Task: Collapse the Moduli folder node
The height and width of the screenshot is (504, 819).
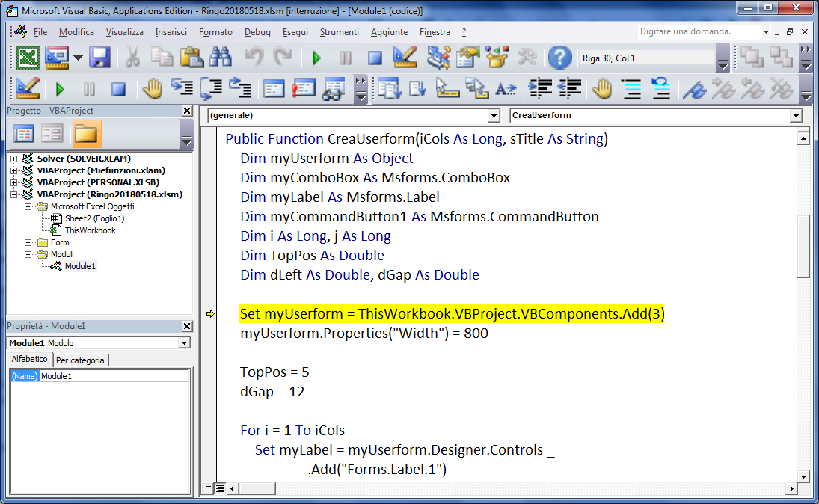Action: click(x=28, y=254)
